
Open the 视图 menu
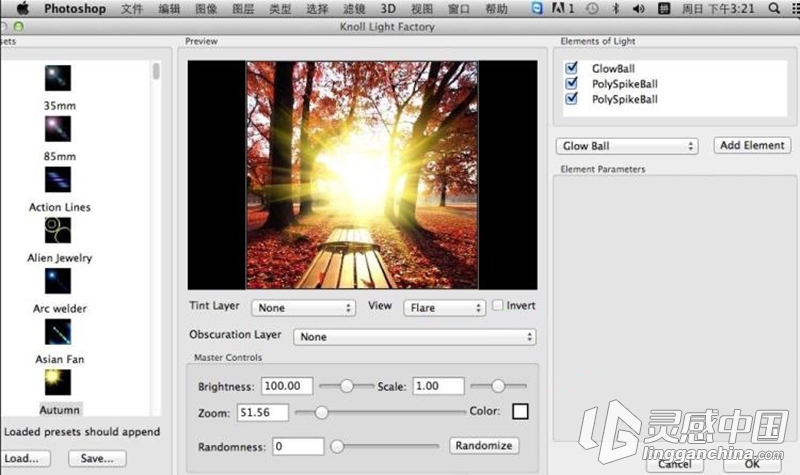click(422, 8)
